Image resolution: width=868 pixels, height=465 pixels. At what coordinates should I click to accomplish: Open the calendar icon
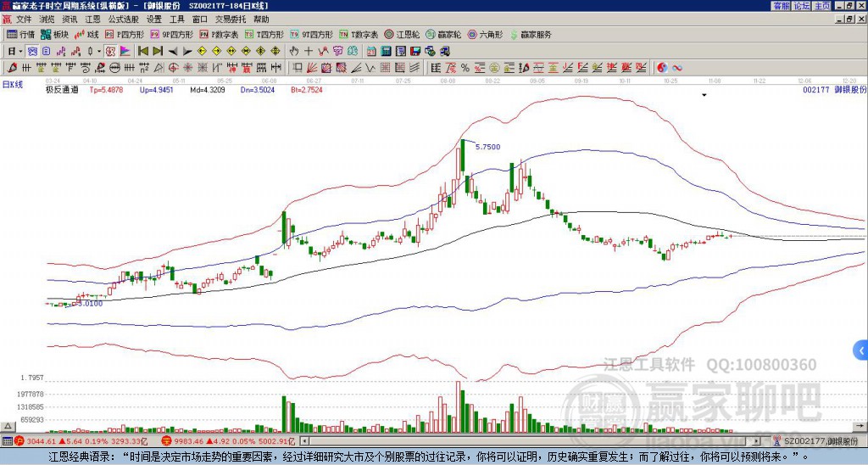371,52
